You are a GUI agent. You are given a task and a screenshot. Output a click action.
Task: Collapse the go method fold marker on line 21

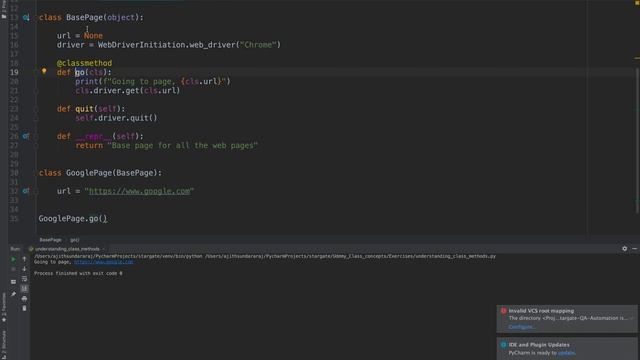tap(36, 91)
